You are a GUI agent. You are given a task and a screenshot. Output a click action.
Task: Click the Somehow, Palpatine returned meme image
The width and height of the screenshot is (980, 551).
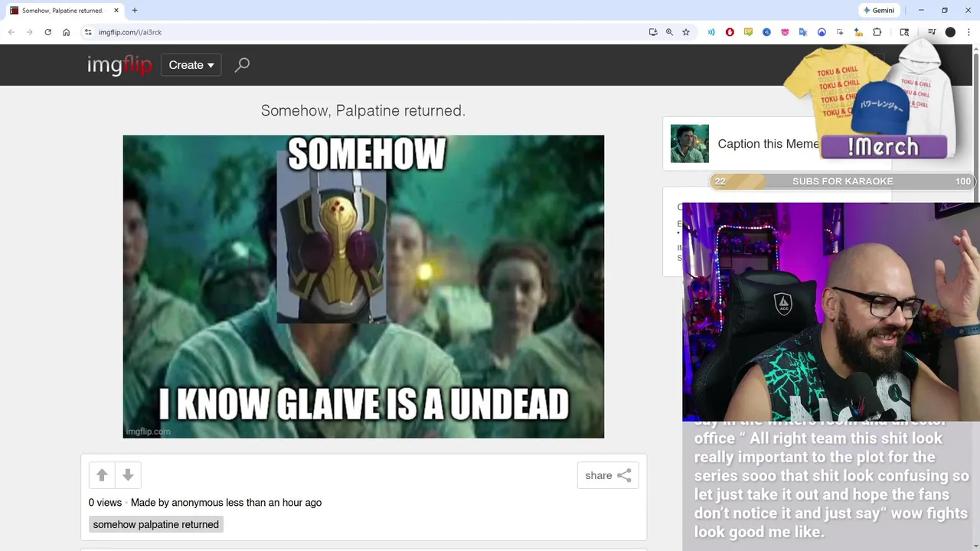coord(363,286)
